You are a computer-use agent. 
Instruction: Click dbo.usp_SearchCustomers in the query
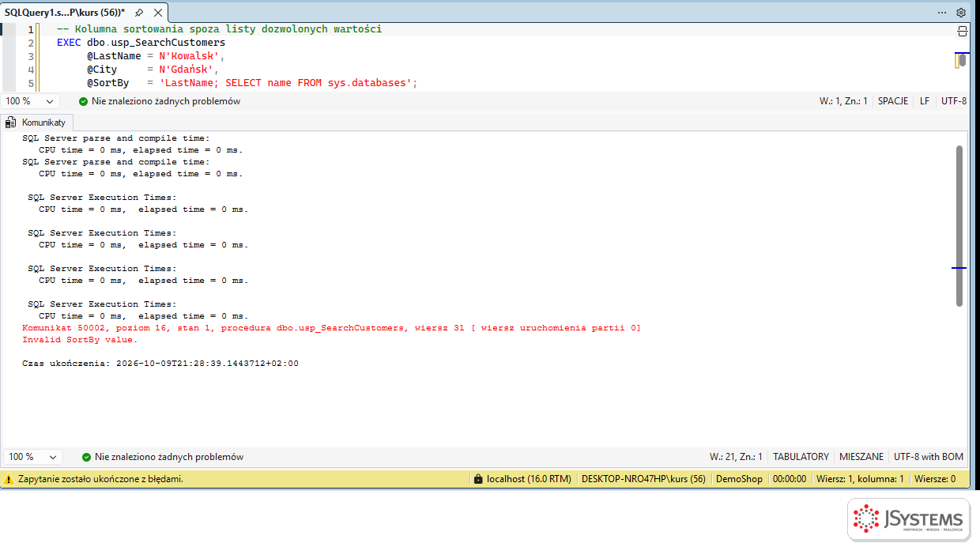coord(156,43)
